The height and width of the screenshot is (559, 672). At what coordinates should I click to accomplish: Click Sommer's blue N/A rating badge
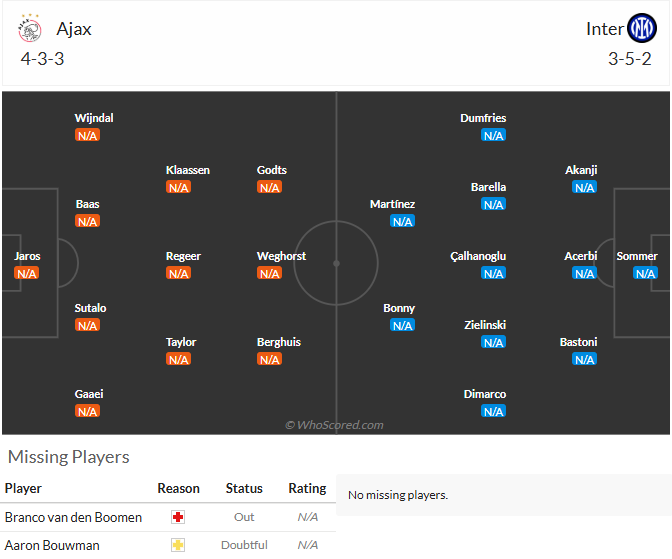[645, 273]
